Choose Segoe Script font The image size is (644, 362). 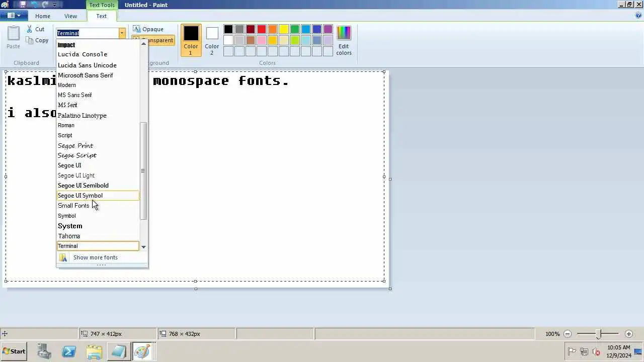click(98, 155)
